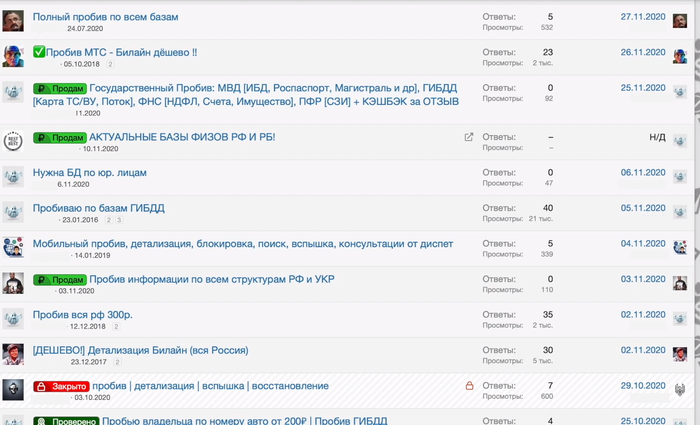Open last post dated 25.11.2020

pos(643,88)
